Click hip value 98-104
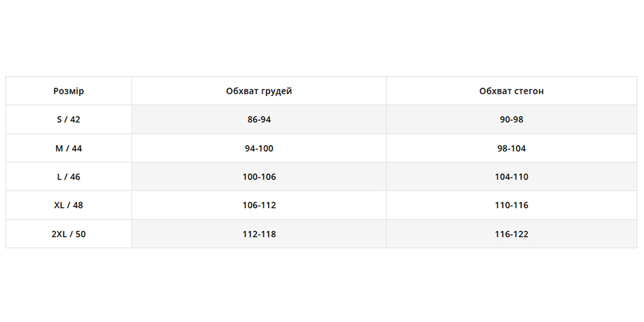The width and height of the screenshot is (644, 322). coord(511,149)
